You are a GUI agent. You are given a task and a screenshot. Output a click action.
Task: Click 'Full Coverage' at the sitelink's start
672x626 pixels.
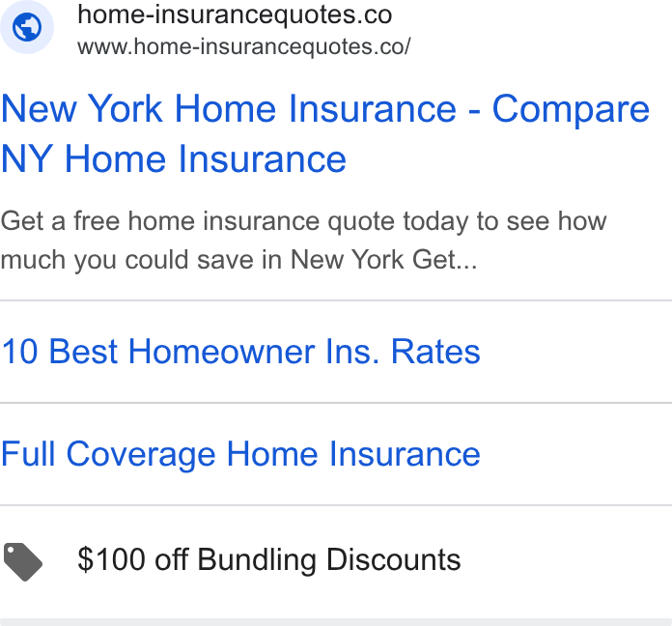[x=108, y=454]
